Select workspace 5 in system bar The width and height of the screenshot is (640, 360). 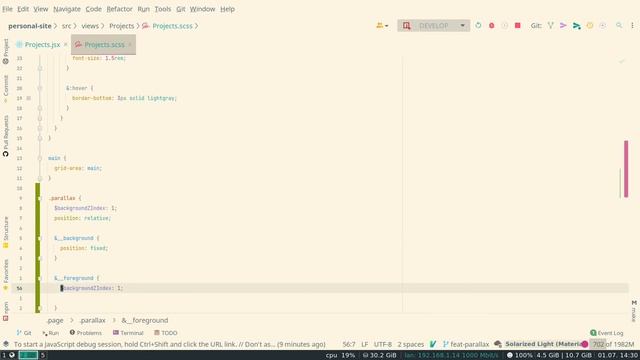pos(42,355)
